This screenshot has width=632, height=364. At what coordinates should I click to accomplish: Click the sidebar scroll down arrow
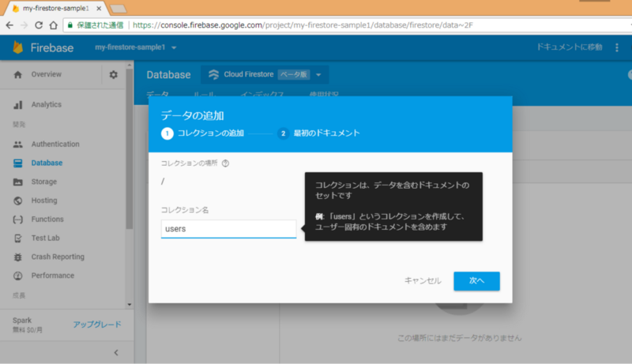click(130, 305)
